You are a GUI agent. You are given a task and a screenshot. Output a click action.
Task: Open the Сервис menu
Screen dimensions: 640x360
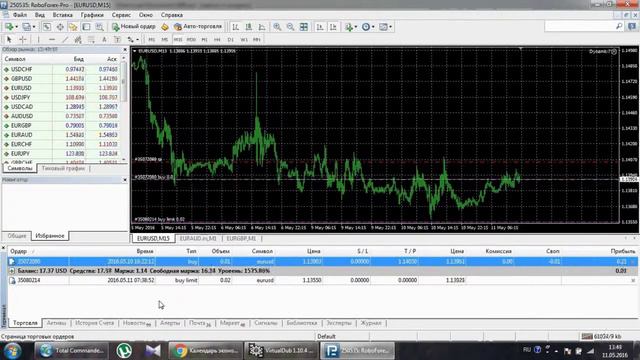(121, 15)
